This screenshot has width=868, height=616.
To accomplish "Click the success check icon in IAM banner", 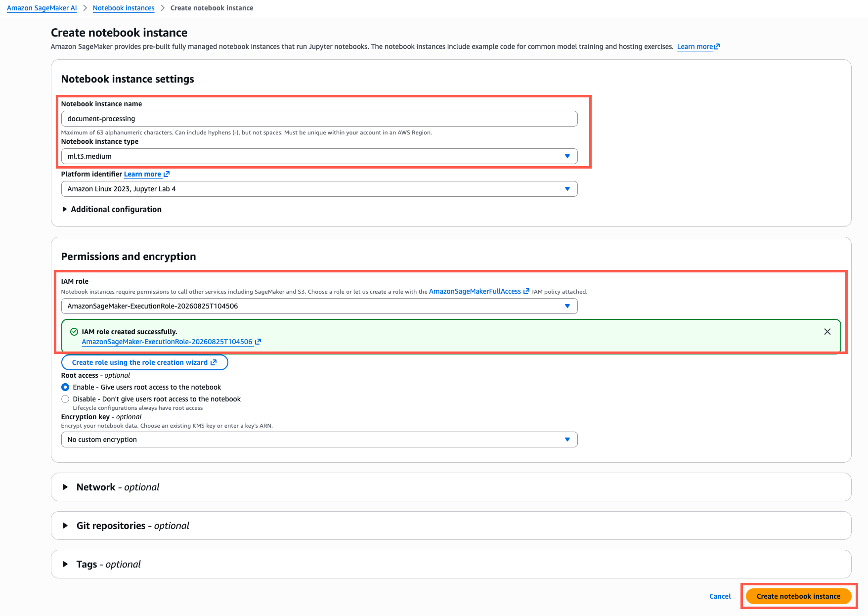I will (x=74, y=332).
